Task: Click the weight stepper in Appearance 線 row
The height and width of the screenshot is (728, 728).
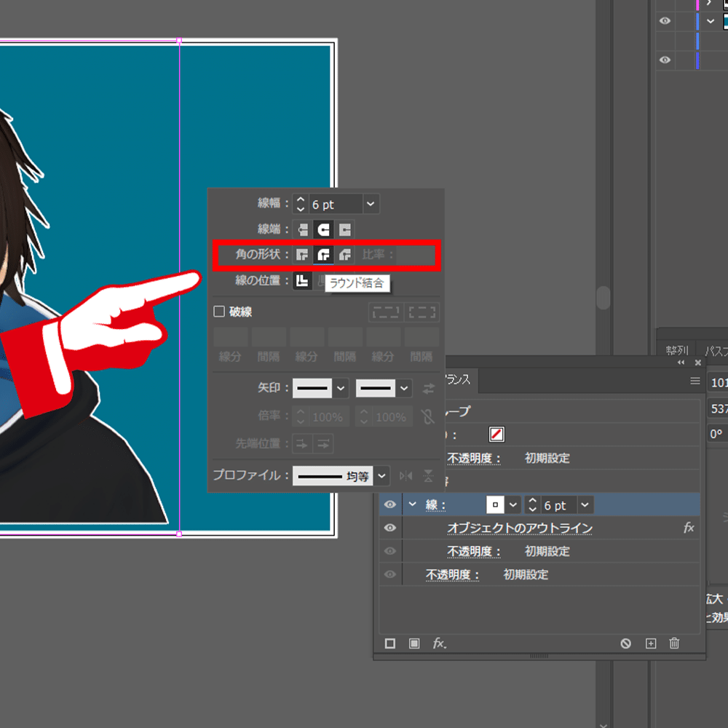Action: point(533,505)
